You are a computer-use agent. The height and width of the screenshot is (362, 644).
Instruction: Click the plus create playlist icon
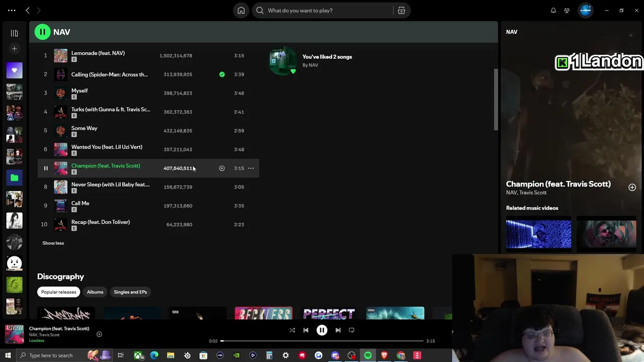(x=14, y=49)
